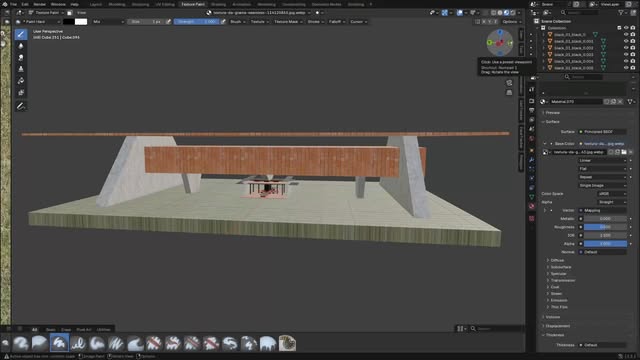This screenshot has width=640, height=360.
Task: Open the Render menu
Action: coord(40,4)
